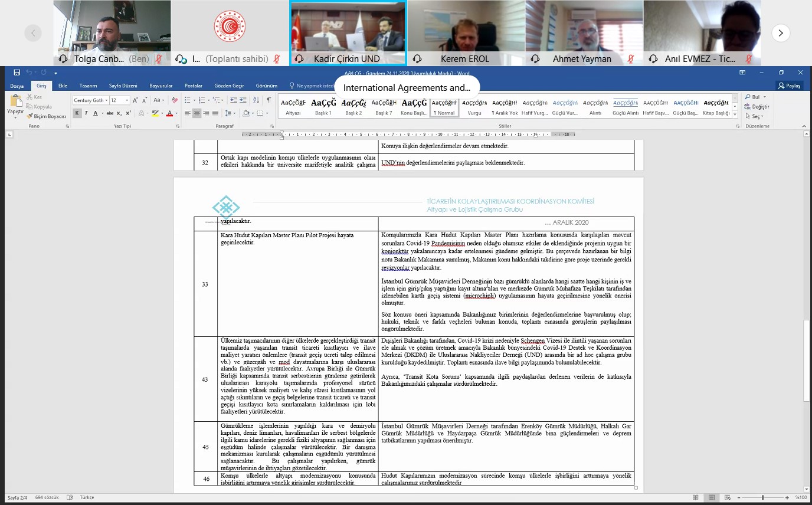
Task: Open change case Aa dropdown
Action: click(159, 100)
